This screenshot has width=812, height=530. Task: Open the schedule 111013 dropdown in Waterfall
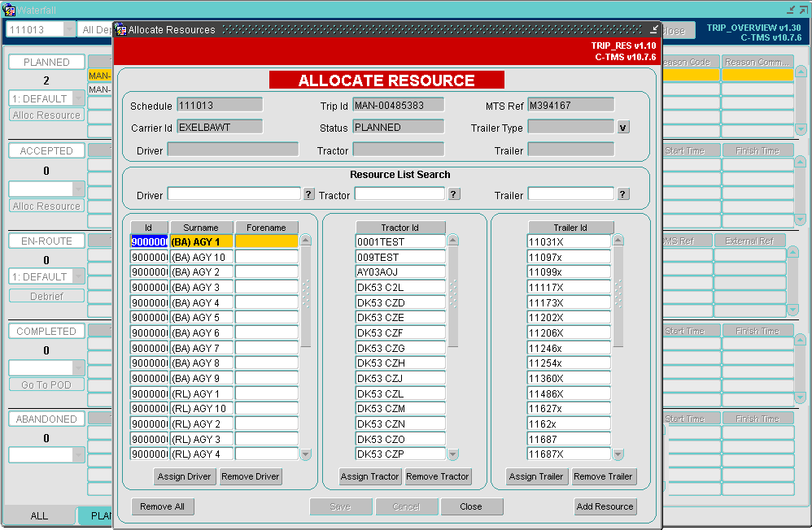(69, 29)
